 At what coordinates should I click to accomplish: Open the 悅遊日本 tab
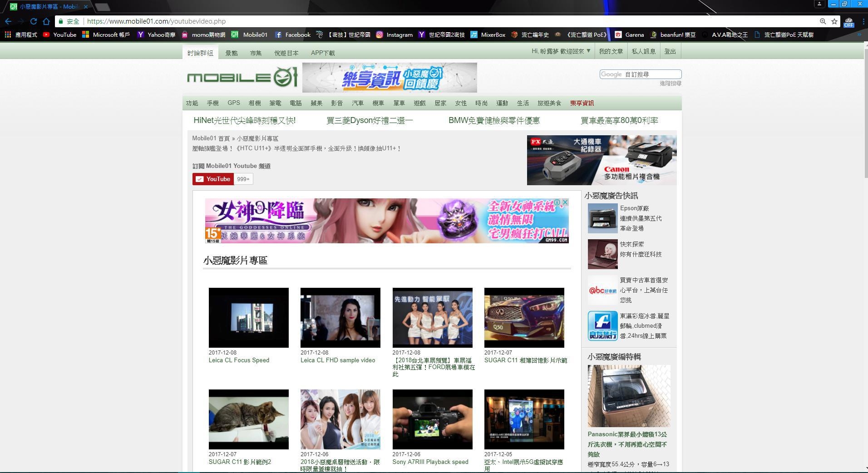(286, 53)
